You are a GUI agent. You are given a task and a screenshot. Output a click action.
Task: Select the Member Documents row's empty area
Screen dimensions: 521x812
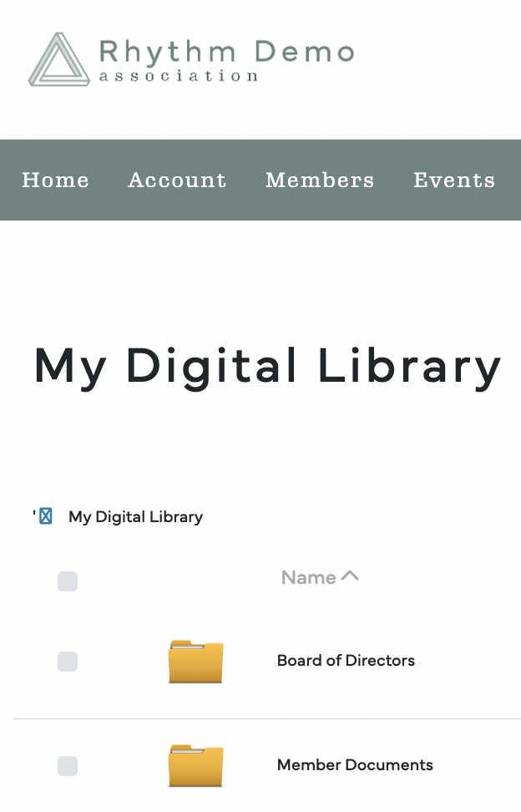(x=477, y=766)
